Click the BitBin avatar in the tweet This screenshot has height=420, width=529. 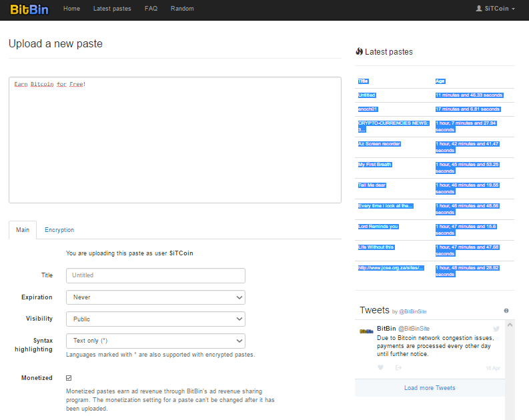pos(366,331)
